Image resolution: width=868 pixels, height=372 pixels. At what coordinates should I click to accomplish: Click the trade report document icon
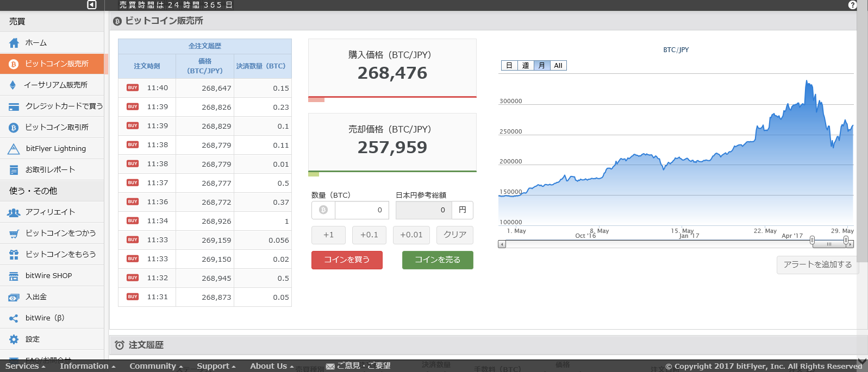(14, 170)
